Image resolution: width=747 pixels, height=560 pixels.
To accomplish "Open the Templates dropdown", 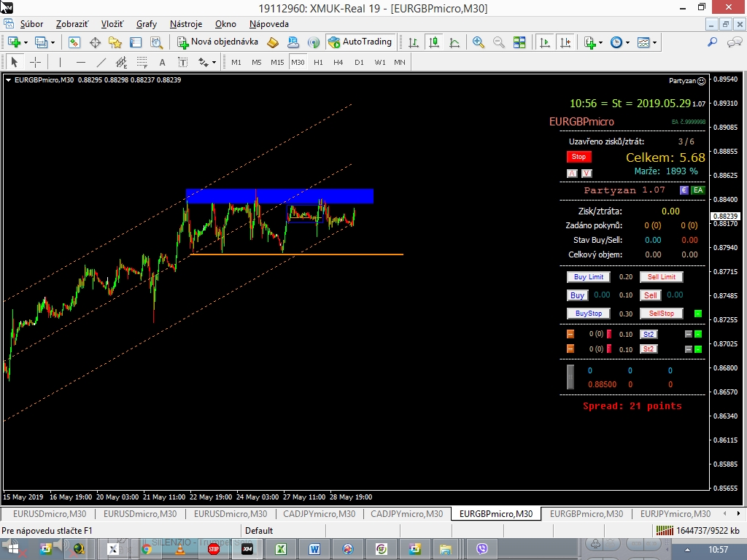I will 654,42.
